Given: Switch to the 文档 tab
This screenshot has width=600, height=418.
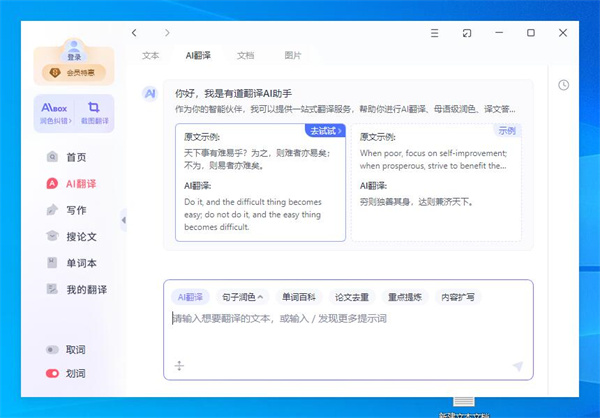Looking at the screenshot, I should coord(245,56).
